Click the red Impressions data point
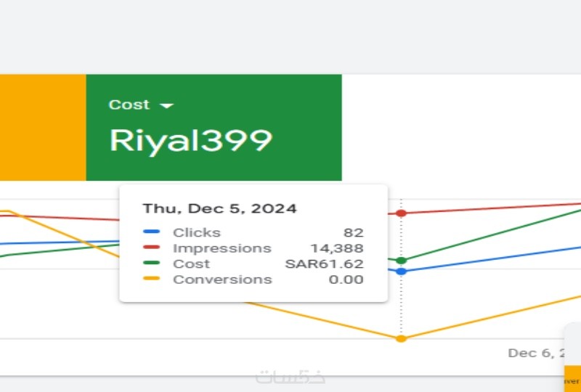This screenshot has height=392, width=581. (401, 213)
